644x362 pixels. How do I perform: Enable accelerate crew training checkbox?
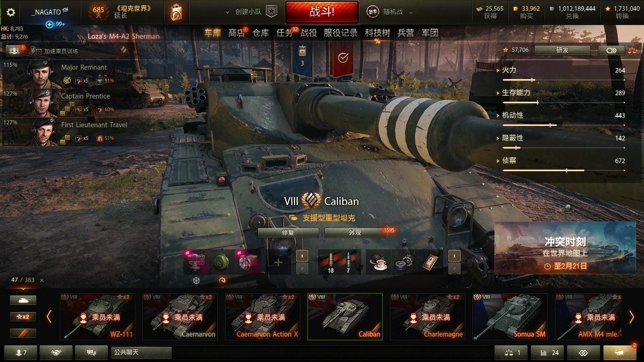[x=39, y=51]
